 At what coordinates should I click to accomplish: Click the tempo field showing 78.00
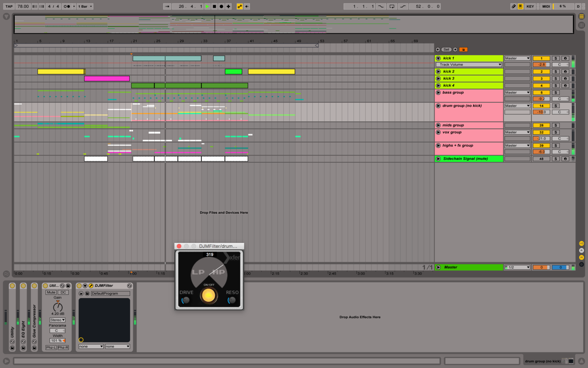(23, 6)
